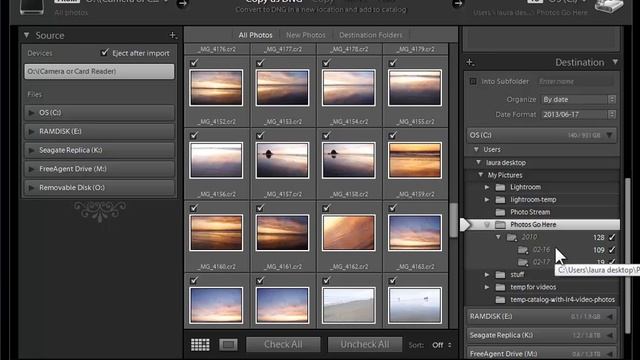Open the New Photos tab
The width and height of the screenshot is (640, 360).
[x=306, y=35]
